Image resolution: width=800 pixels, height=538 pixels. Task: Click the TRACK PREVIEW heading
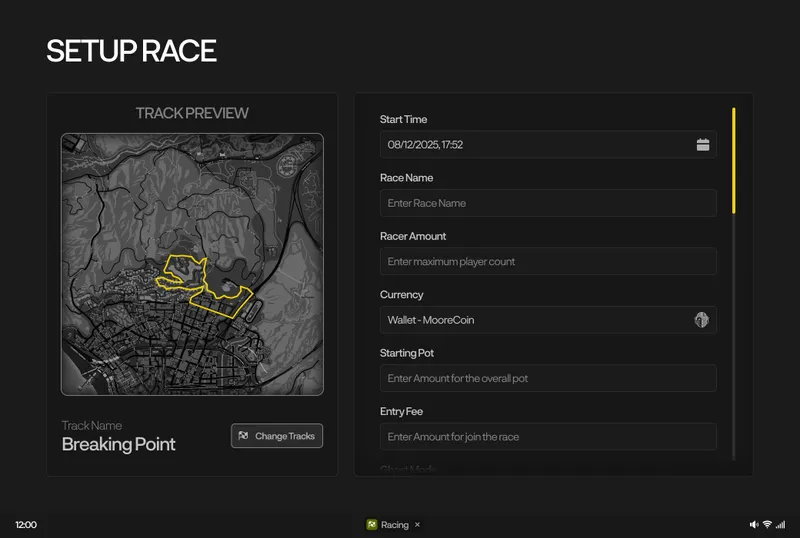(x=192, y=113)
